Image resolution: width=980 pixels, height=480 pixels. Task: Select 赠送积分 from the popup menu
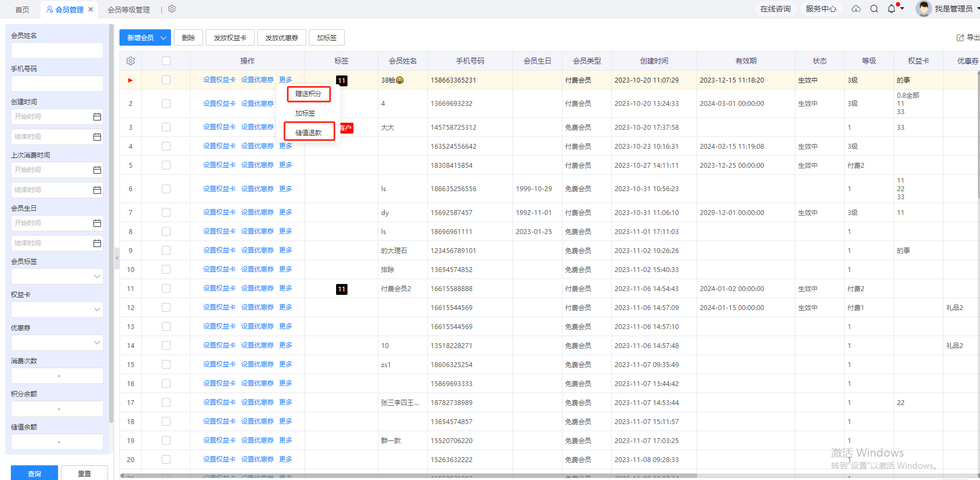point(308,94)
